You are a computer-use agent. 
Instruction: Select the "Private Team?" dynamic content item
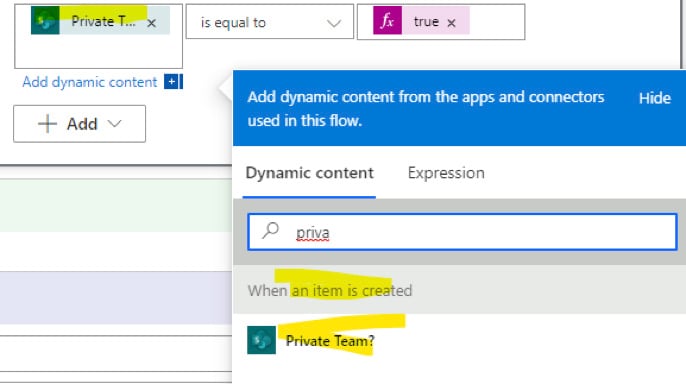point(330,341)
